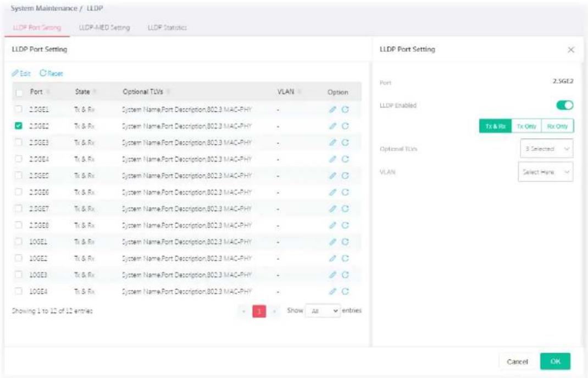Open the LLDP Statistics tab
The height and width of the screenshot is (378, 588).
tap(167, 28)
